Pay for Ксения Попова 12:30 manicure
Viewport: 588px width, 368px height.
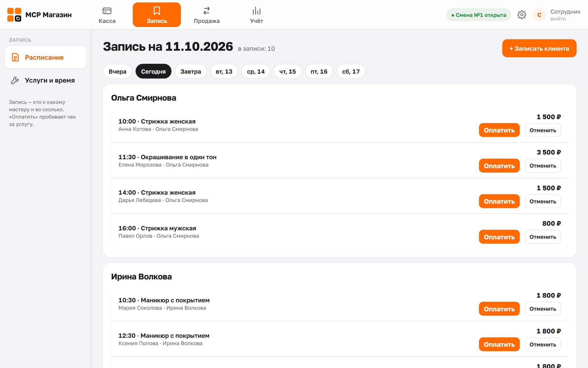click(499, 344)
